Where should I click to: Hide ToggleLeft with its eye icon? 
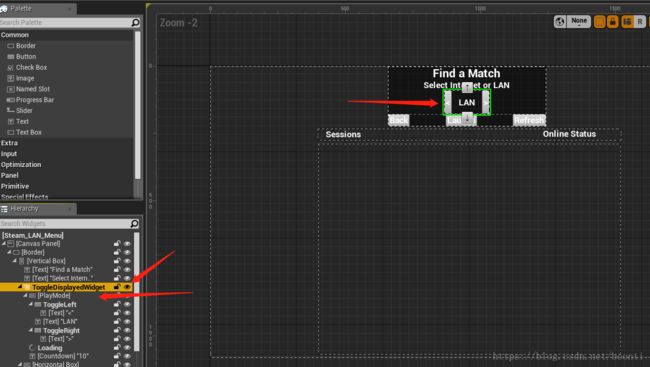coord(127,304)
